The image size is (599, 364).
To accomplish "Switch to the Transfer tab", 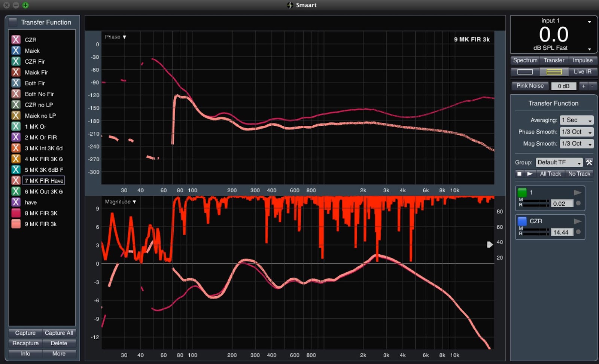I will (x=554, y=60).
